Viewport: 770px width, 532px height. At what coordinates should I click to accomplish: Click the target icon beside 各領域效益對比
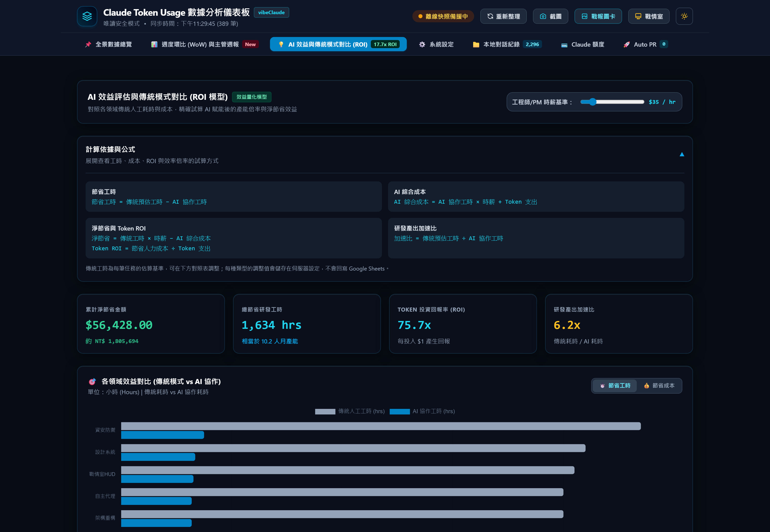point(92,382)
